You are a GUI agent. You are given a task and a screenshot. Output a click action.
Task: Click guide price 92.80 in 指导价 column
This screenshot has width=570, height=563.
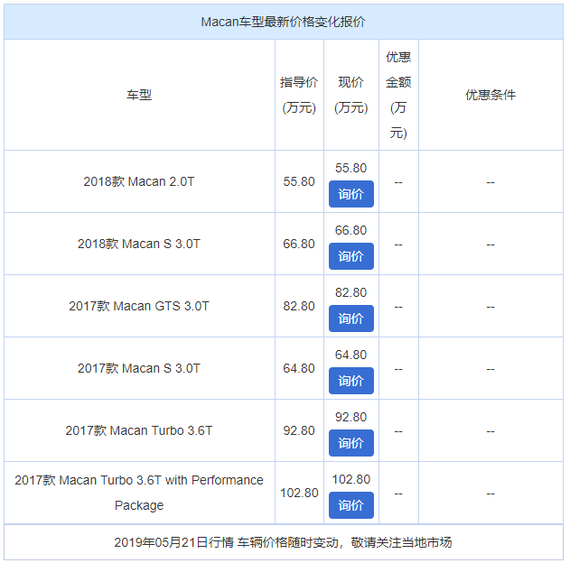(299, 430)
